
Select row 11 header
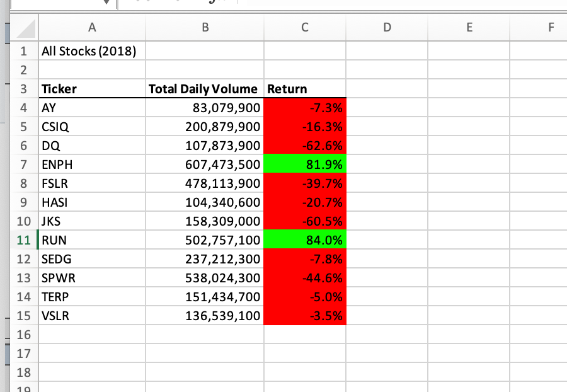(24, 239)
